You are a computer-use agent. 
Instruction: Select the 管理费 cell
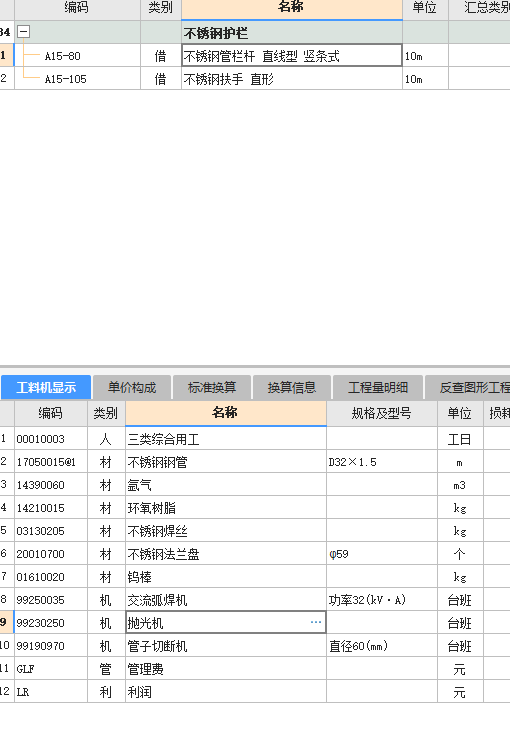coord(226,668)
